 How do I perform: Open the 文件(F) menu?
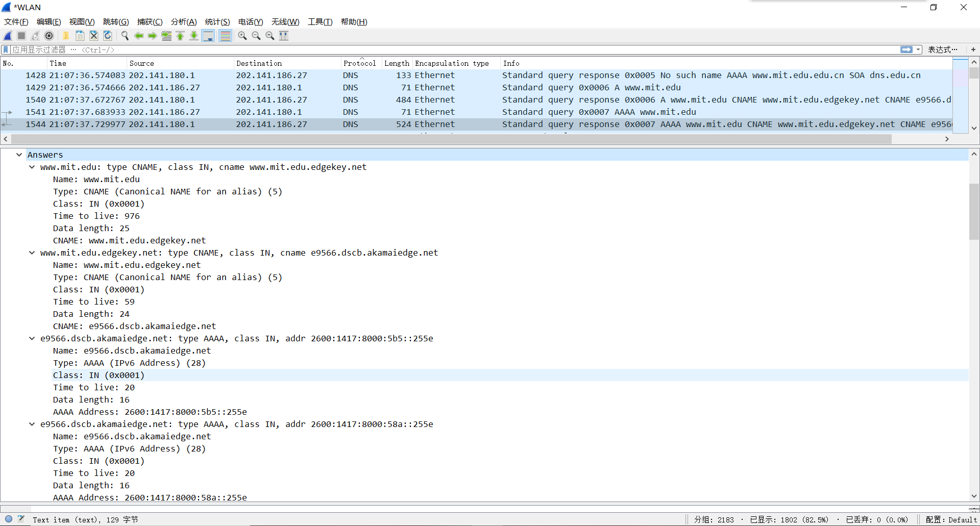tap(16, 21)
